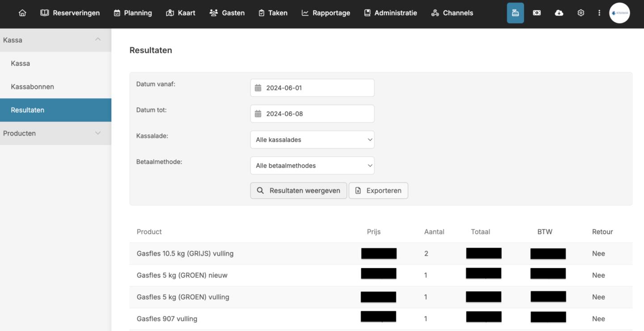Click the home icon in navigation bar

pyautogui.click(x=22, y=13)
